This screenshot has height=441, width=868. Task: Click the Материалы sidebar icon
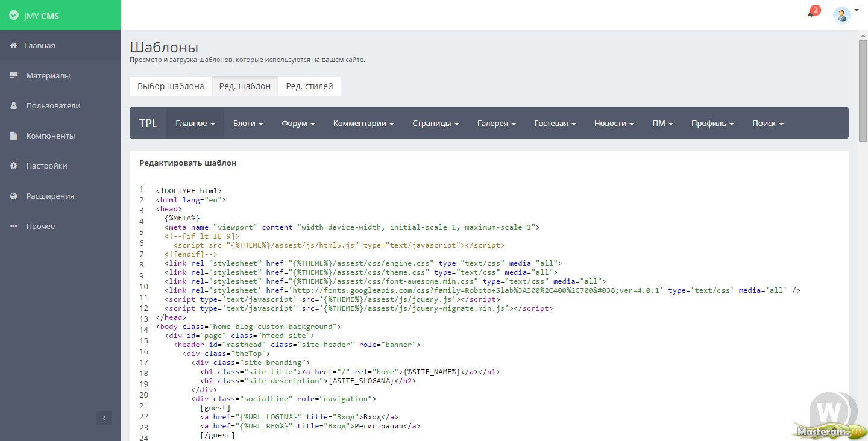pyautogui.click(x=13, y=75)
